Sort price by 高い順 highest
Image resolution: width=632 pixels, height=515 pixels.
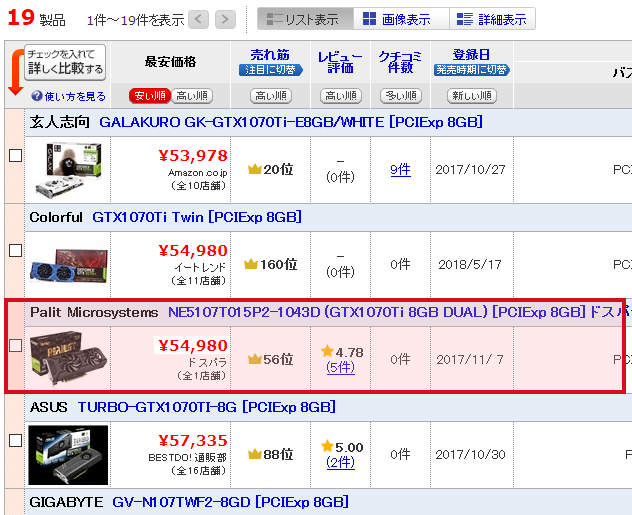pos(192,96)
